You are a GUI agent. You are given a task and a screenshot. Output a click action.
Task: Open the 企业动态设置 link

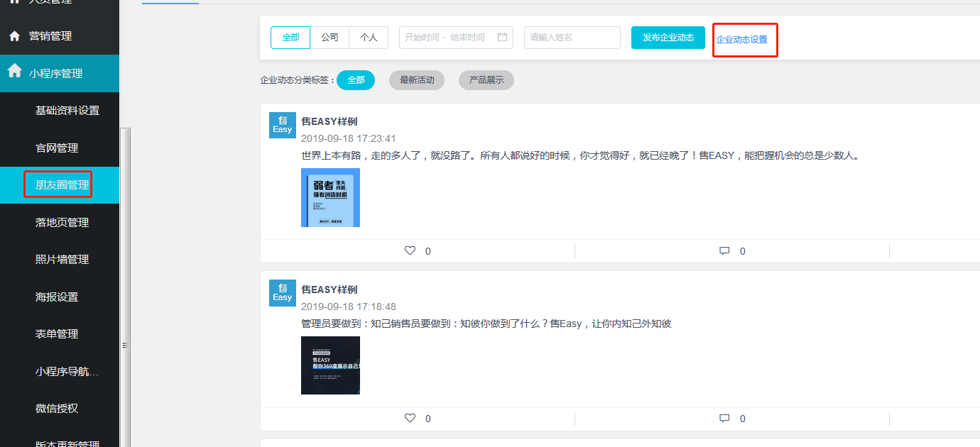(742, 40)
